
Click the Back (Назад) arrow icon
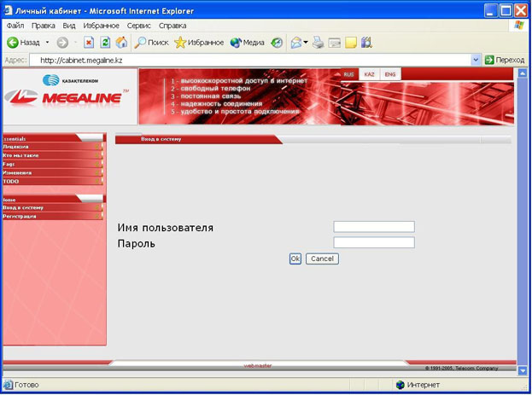13,43
